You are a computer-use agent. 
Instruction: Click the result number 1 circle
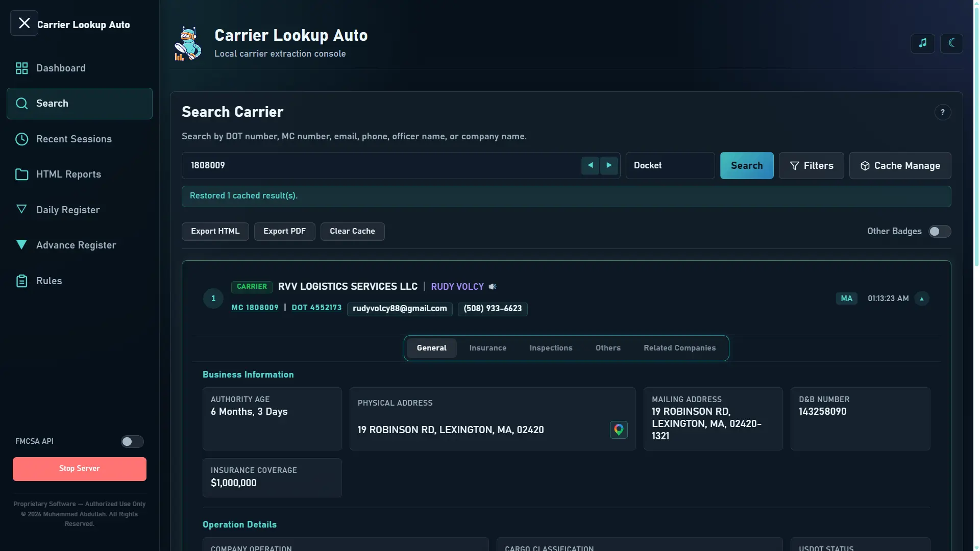tap(213, 299)
